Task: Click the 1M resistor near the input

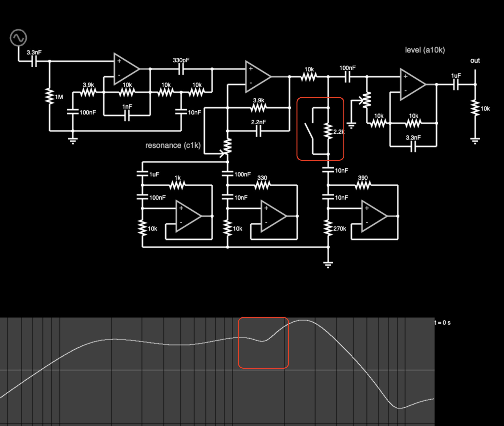Action: pyautogui.click(x=50, y=96)
